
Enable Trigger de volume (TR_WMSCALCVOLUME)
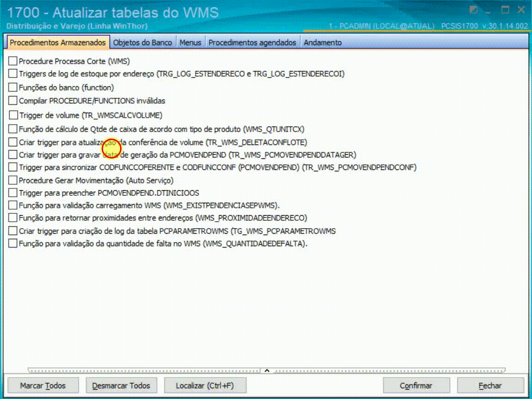click(x=13, y=115)
